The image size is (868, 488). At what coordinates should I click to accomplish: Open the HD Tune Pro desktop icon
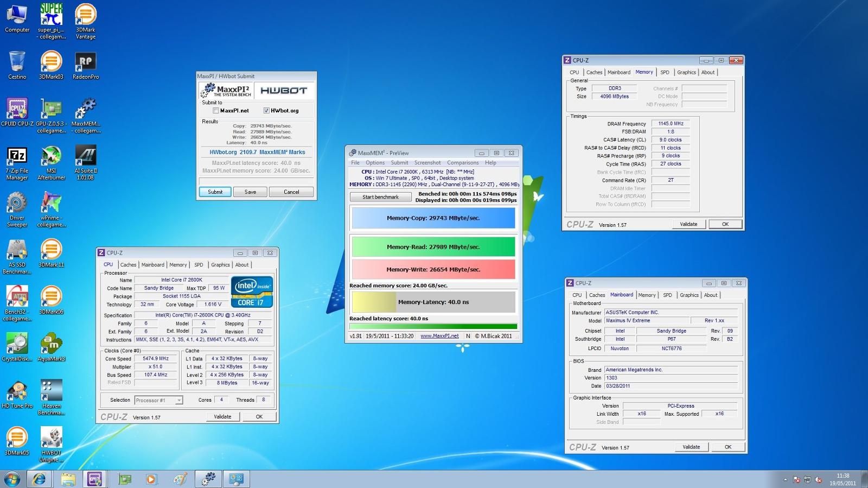(17, 395)
